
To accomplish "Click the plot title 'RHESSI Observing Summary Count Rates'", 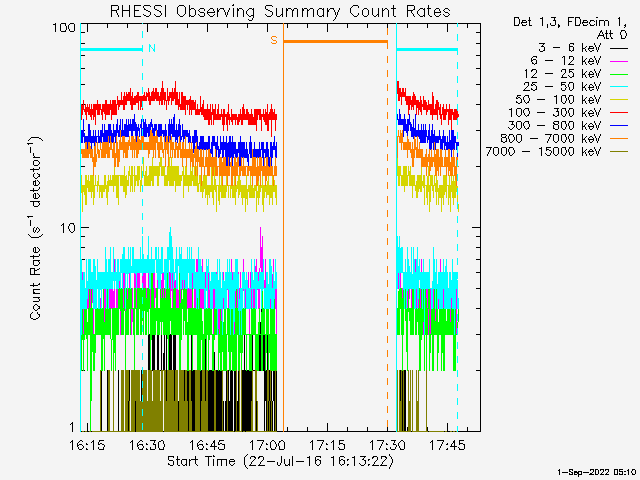I will coord(280,11).
